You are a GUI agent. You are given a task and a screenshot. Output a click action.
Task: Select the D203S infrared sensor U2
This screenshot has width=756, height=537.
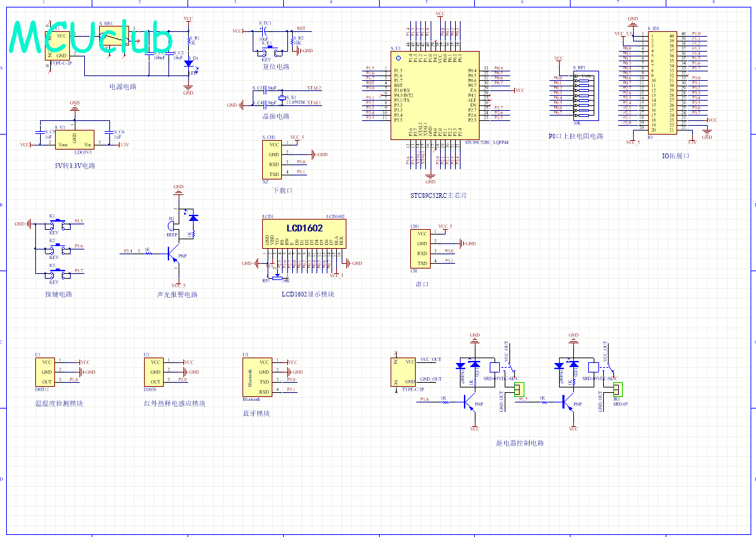[154, 372]
